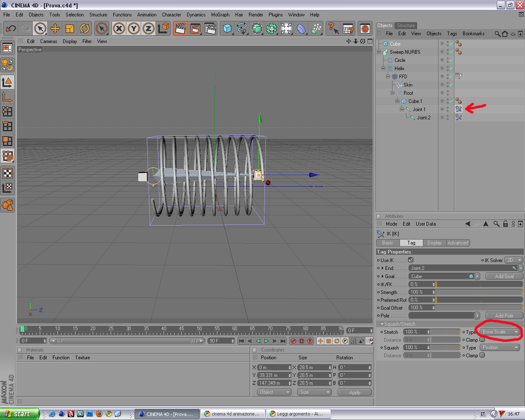Viewport: 525px width, 420px height.
Task: Click the green array object icon
Action: pos(272,28)
